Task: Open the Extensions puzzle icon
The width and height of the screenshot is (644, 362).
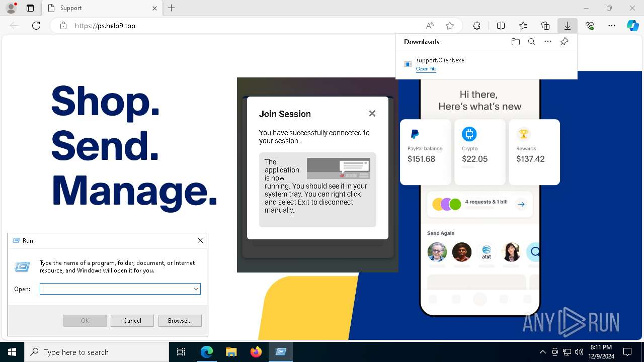Action: pyautogui.click(x=476, y=26)
